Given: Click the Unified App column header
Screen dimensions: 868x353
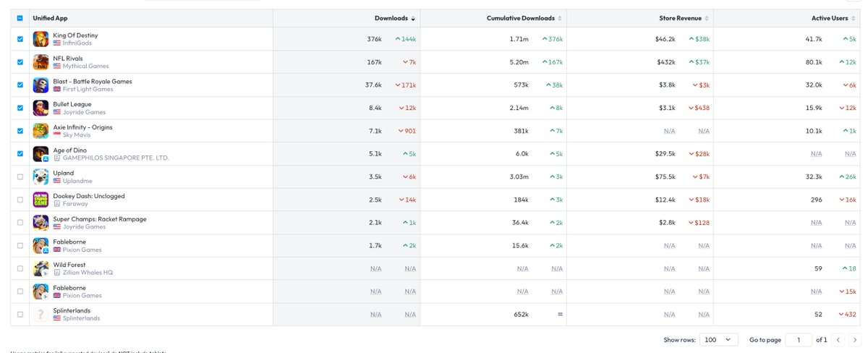Looking at the screenshot, I should click(50, 18).
